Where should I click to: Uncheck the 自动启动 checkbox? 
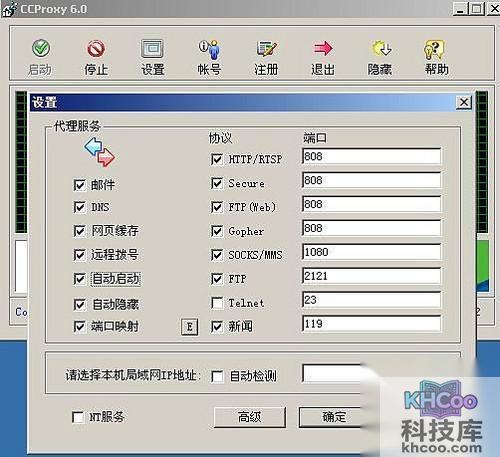tap(79, 279)
